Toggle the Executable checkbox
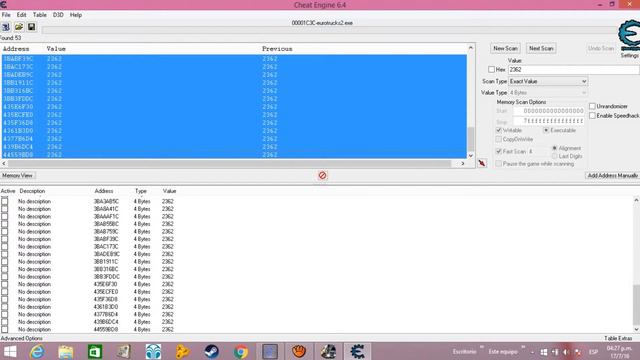This screenshot has height=360, width=640. point(546,130)
